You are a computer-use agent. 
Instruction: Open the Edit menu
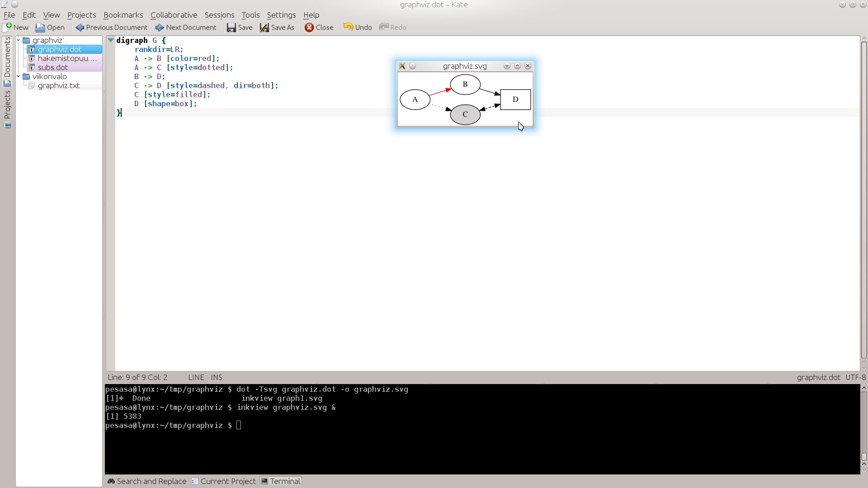tap(29, 15)
